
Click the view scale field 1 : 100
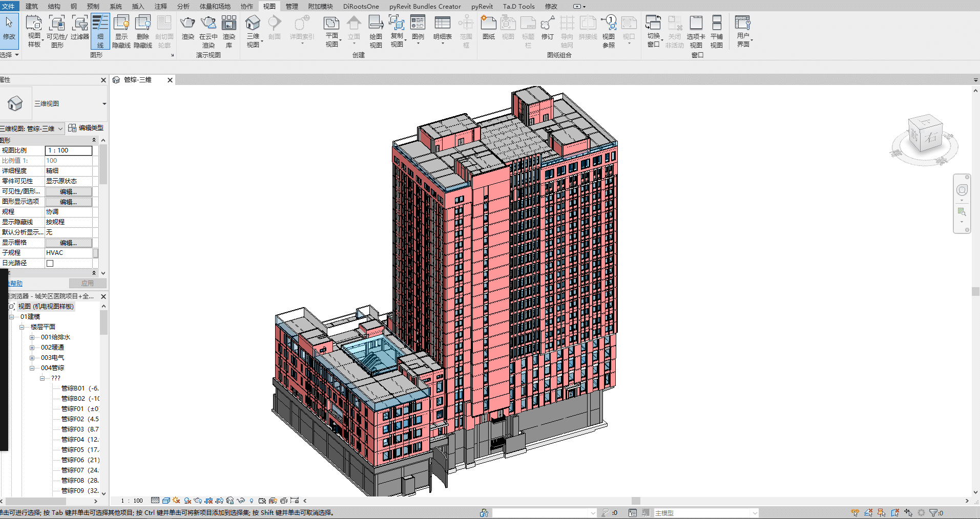click(x=69, y=150)
